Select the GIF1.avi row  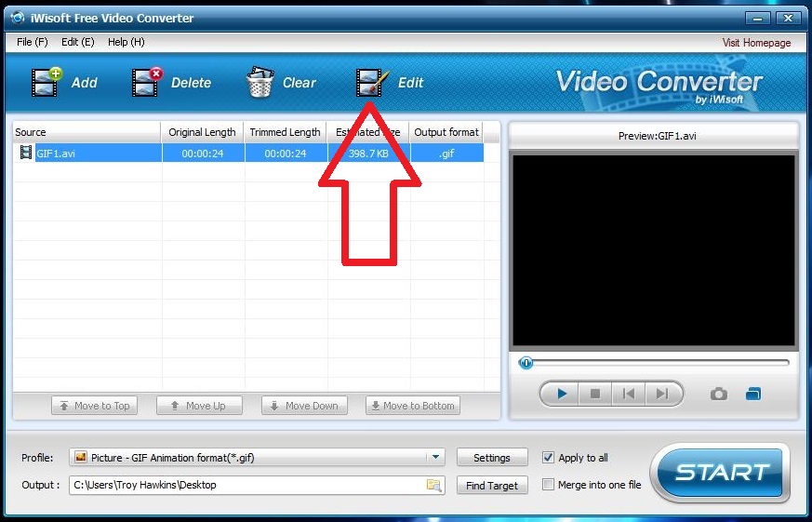(x=248, y=153)
